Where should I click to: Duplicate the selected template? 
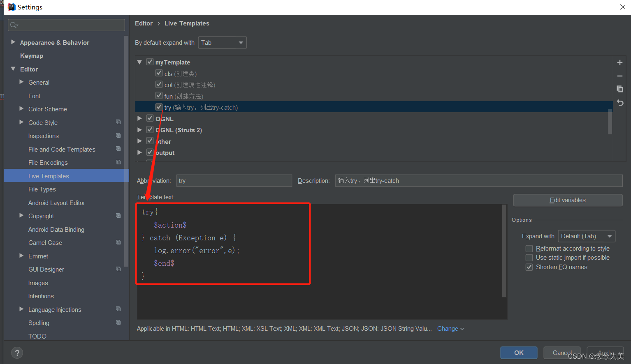(619, 89)
